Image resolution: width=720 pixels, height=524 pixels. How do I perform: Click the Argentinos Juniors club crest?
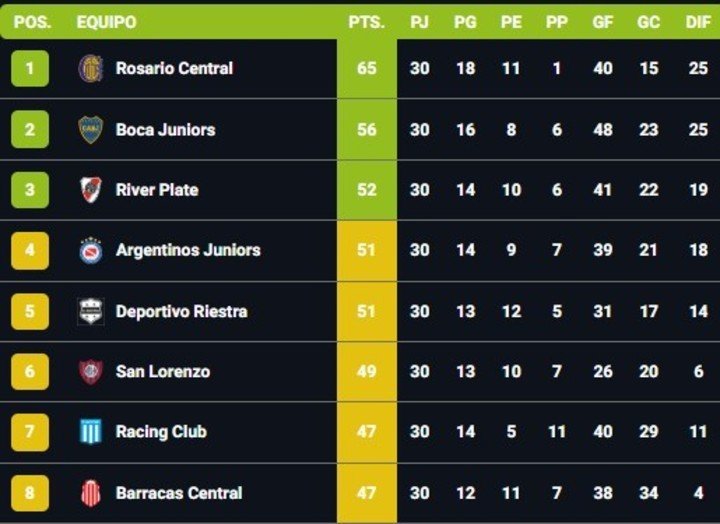[90, 250]
